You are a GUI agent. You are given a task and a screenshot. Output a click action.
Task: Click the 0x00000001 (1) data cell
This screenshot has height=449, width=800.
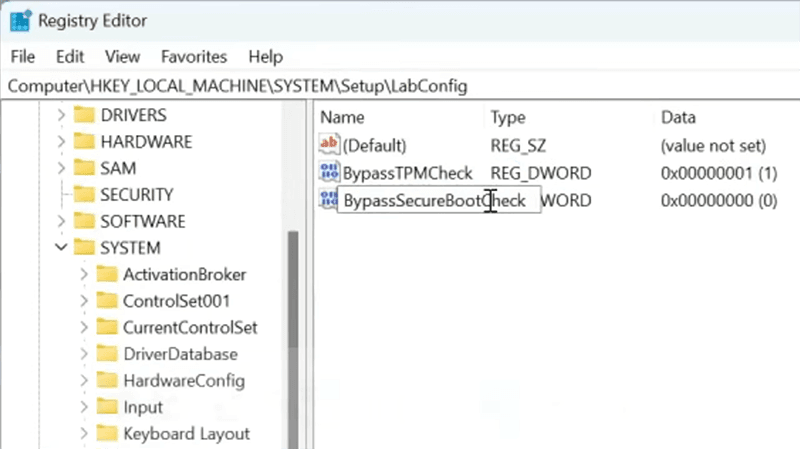click(x=719, y=173)
